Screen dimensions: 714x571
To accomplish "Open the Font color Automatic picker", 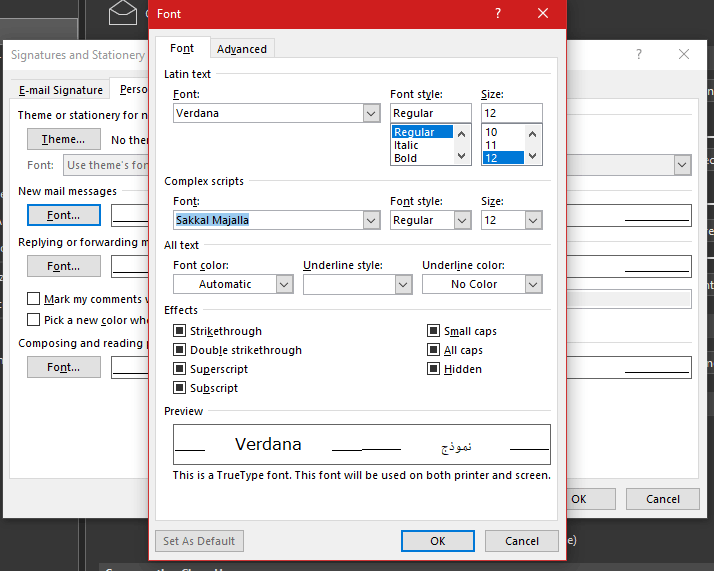I will (x=233, y=285).
